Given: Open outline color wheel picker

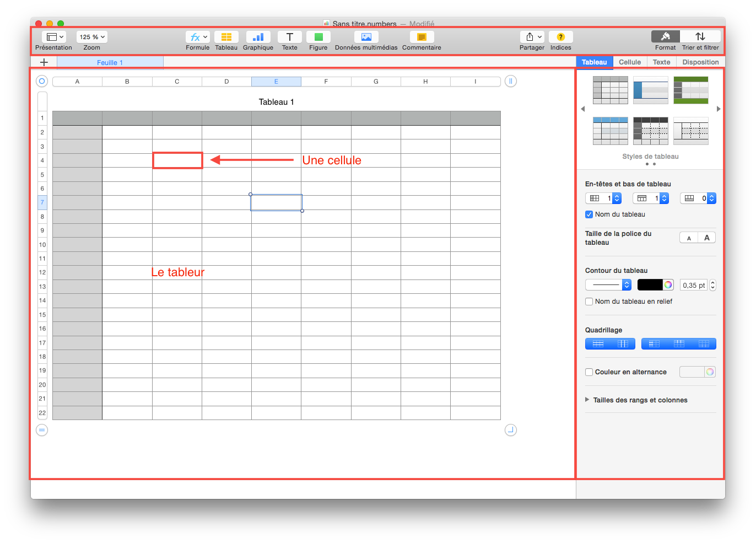Looking at the screenshot, I should 668,285.
